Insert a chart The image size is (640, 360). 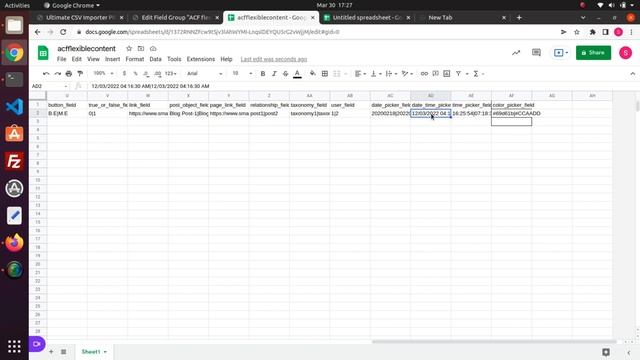point(447,73)
